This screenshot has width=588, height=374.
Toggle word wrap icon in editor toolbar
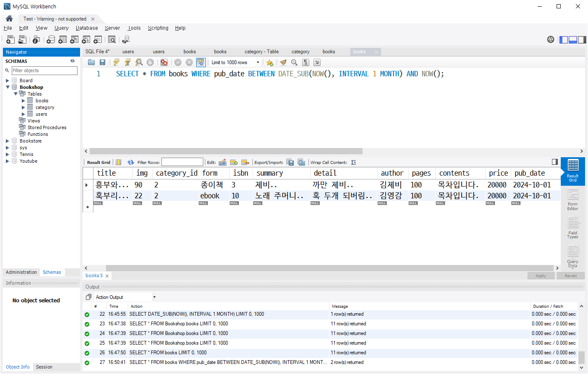point(317,62)
